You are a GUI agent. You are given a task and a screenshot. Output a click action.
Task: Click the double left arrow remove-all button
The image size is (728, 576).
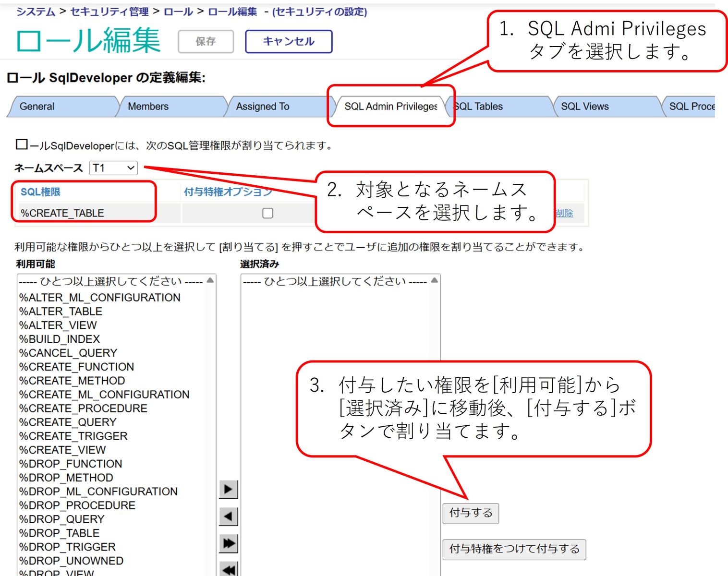click(228, 569)
